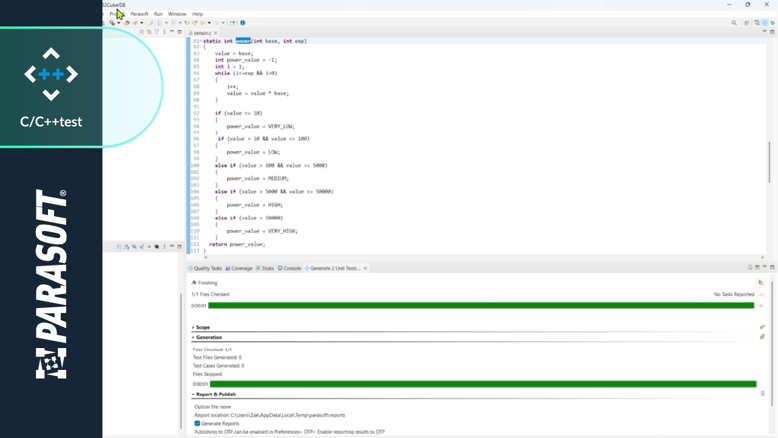Open the Parasoft menu
Screen dimensions: 778x438
pos(139,14)
